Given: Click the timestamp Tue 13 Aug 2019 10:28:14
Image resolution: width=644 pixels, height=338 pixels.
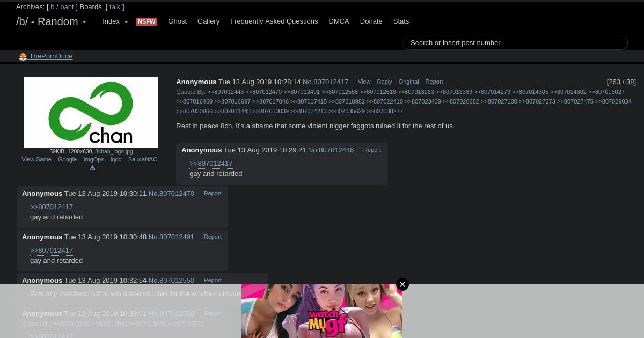Looking at the screenshot, I should [260, 82].
